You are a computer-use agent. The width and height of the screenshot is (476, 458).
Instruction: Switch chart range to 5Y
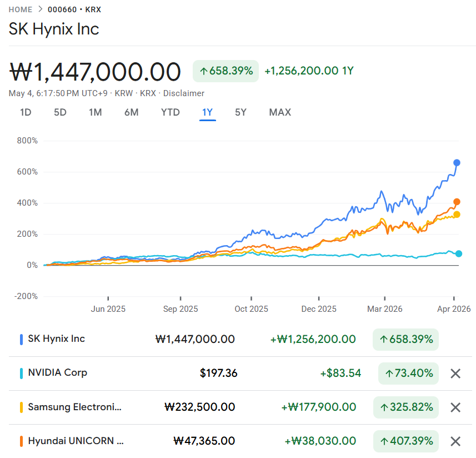(x=240, y=112)
